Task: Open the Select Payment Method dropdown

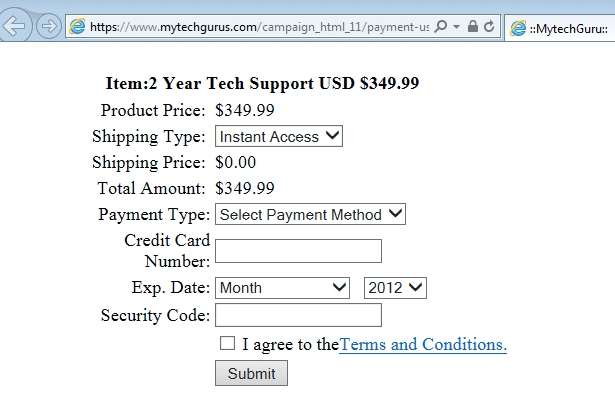Action: coord(310,214)
